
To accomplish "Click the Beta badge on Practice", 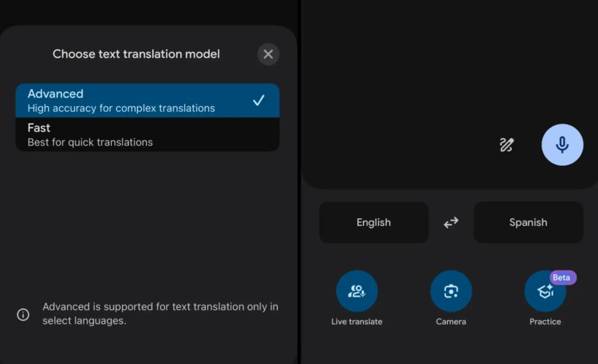I will pyautogui.click(x=562, y=278).
